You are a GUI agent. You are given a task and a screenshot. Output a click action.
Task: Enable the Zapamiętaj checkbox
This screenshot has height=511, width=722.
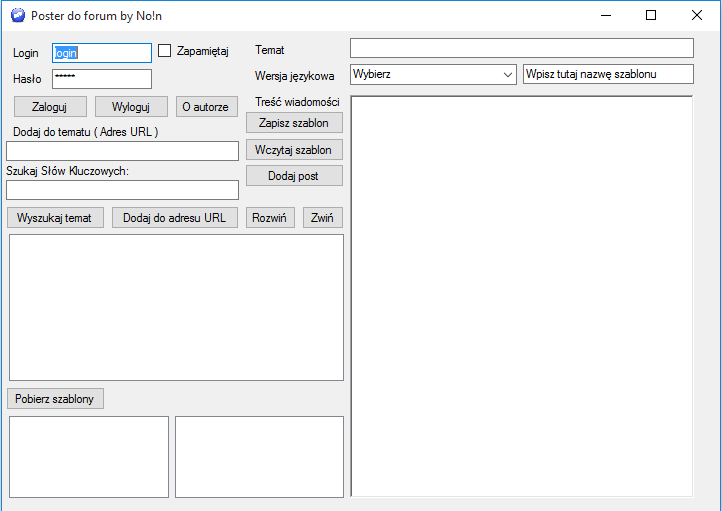165,51
